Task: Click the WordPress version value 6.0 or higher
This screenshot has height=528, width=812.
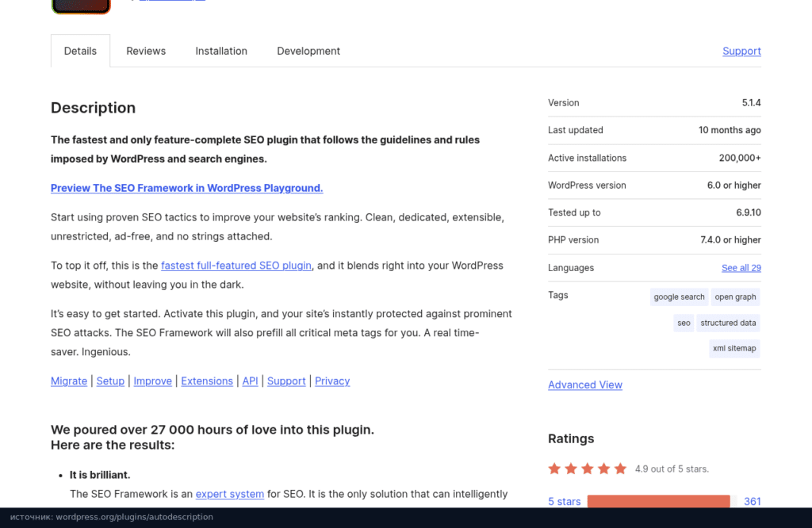Action: click(x=733, y=185)
